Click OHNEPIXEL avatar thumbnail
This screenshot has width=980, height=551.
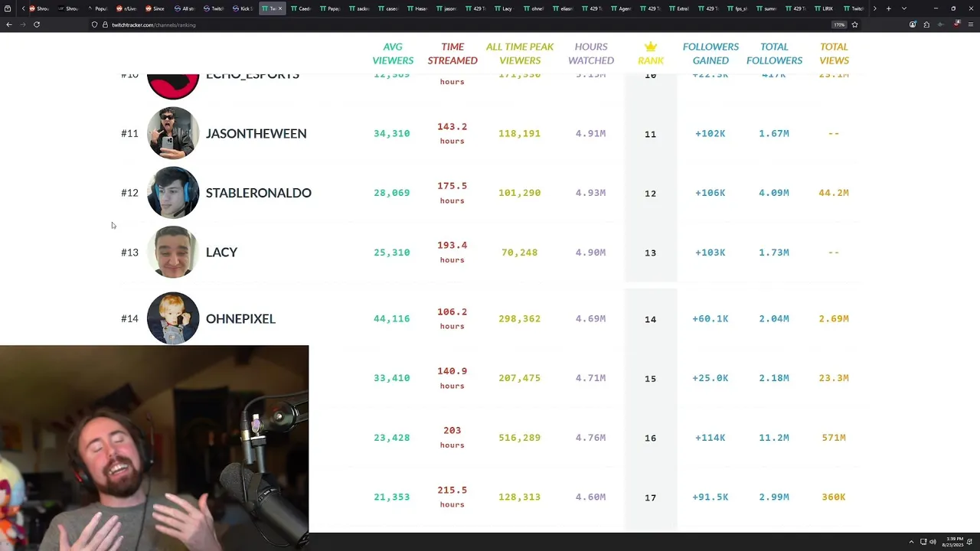coord(173,319)
